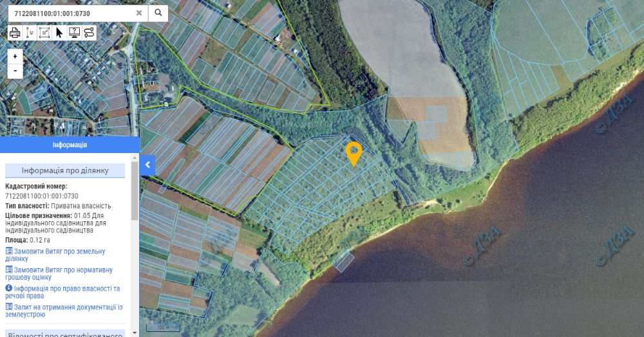
Task: Click the magnifier search button
Action: pos(158,13)
